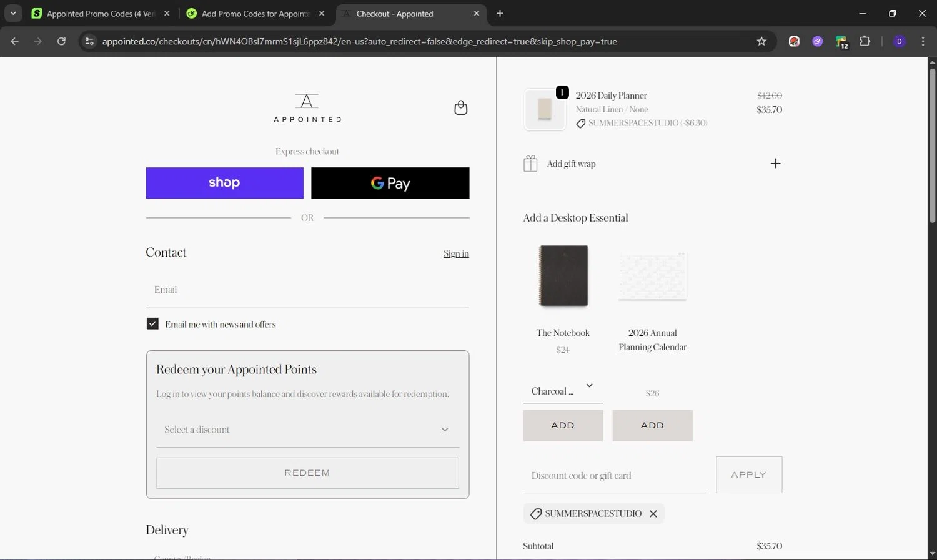Screen dimensions: 937x560
Task: Open the shopping bag cart icon
Action: 460,107
